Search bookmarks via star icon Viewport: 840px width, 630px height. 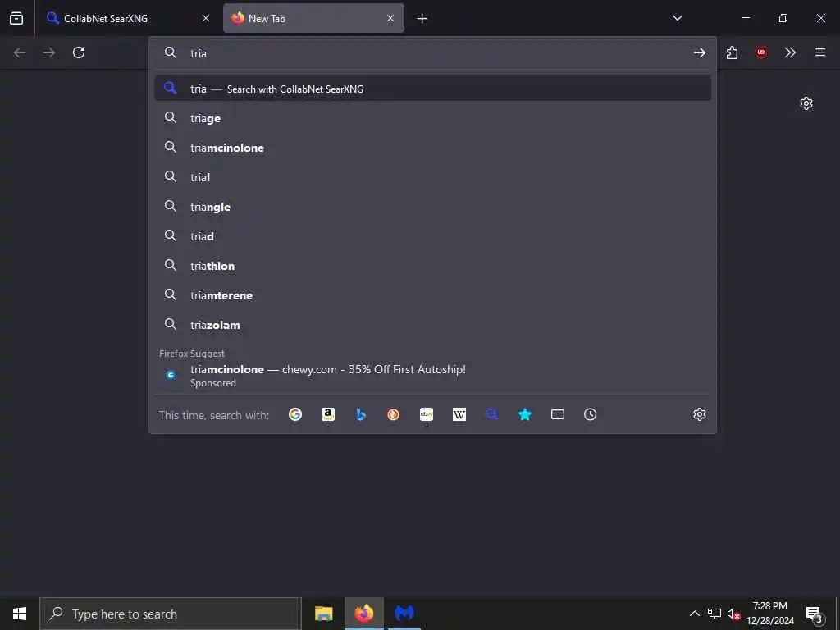(525, 414)
